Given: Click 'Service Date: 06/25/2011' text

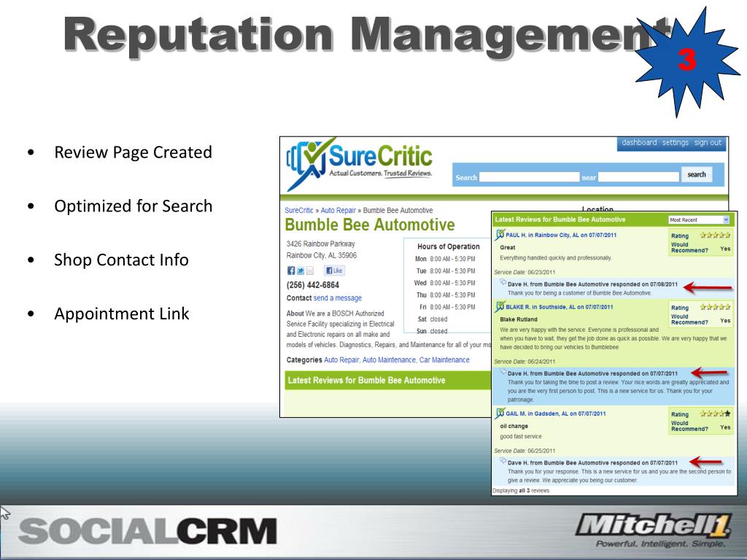Looking at the screenshot, I should 525,451.
